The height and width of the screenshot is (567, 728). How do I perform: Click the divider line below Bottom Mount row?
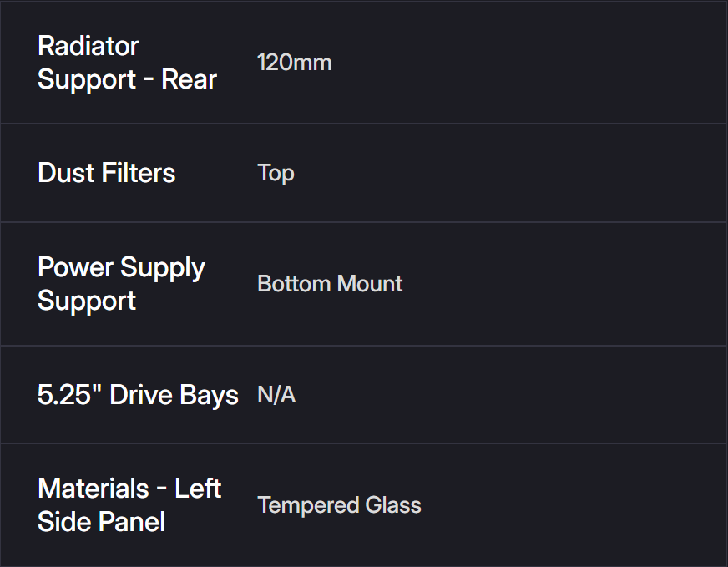pyautogui.click(x=364, y=346)
